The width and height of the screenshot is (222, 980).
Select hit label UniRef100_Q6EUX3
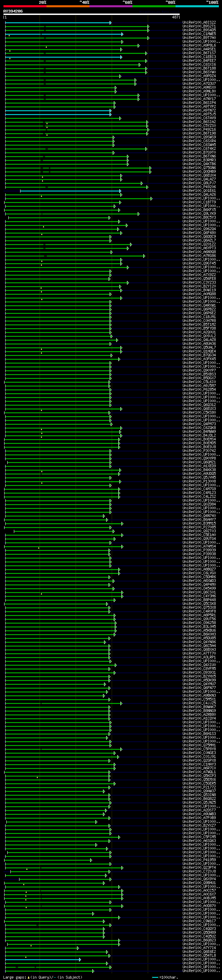(x=199, y=408)
